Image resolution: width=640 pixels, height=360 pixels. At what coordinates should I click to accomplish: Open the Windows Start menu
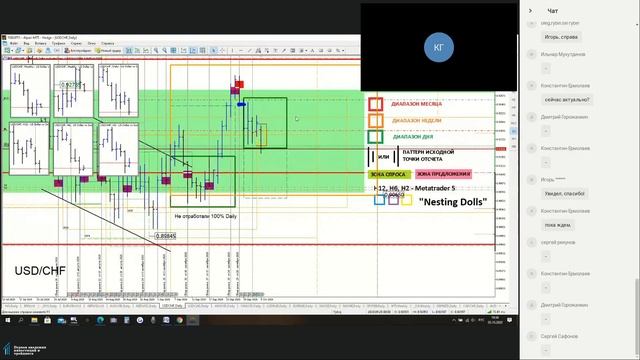(7, 320)
